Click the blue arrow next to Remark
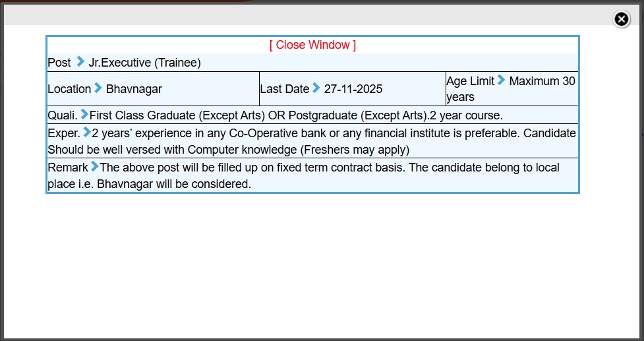 (94, 166)
